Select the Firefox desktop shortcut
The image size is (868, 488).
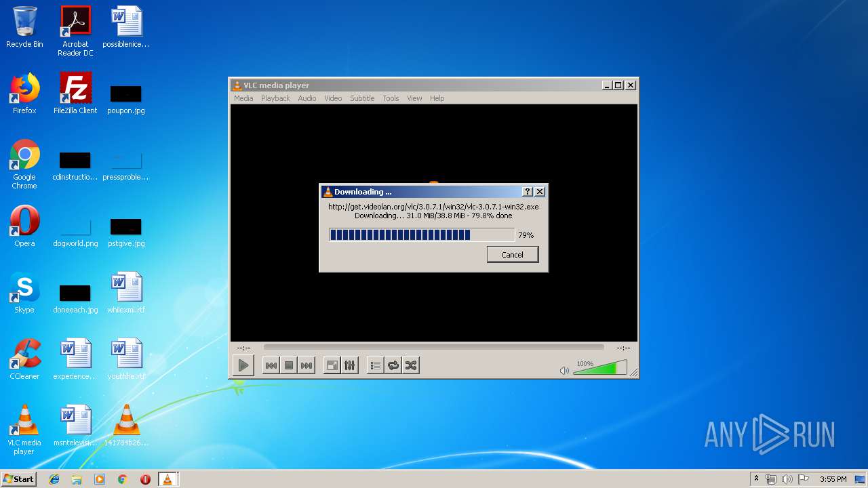tap(24, 94)
